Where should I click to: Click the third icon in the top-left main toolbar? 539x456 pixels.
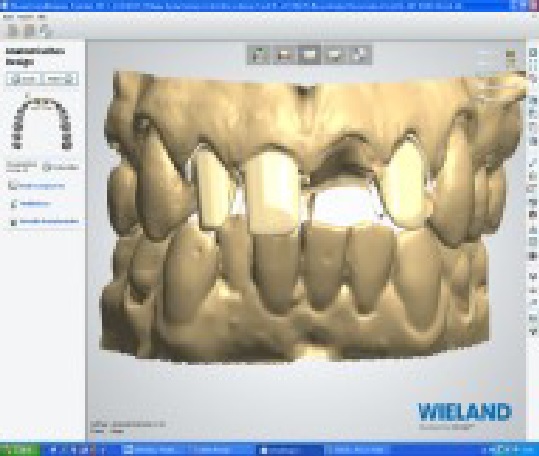click(x=46, y=31)
